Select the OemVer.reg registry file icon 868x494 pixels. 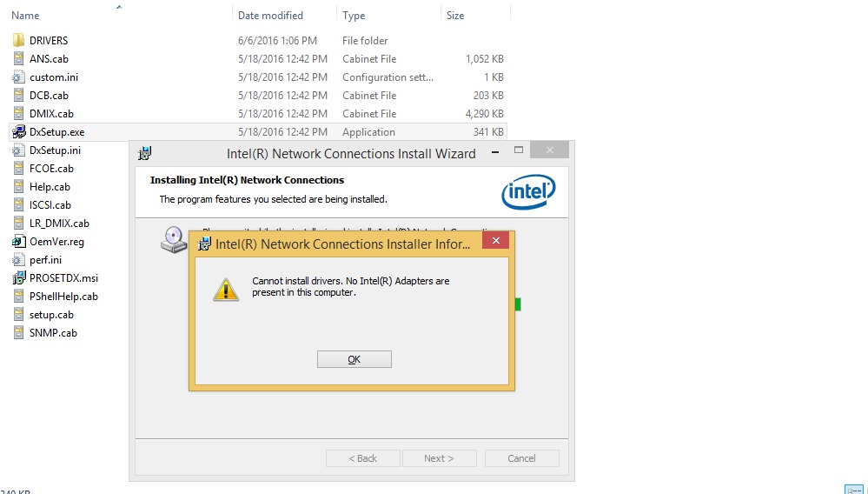click(18, 242)
